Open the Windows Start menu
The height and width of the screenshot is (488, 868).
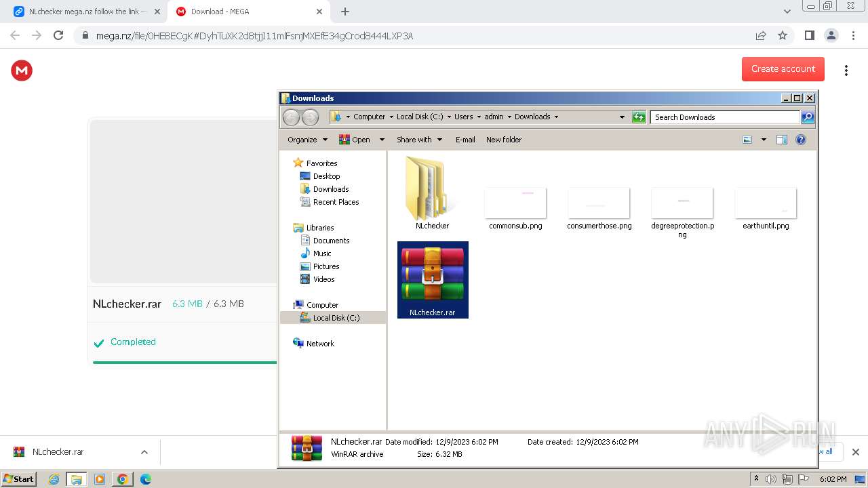pos(19,479)
